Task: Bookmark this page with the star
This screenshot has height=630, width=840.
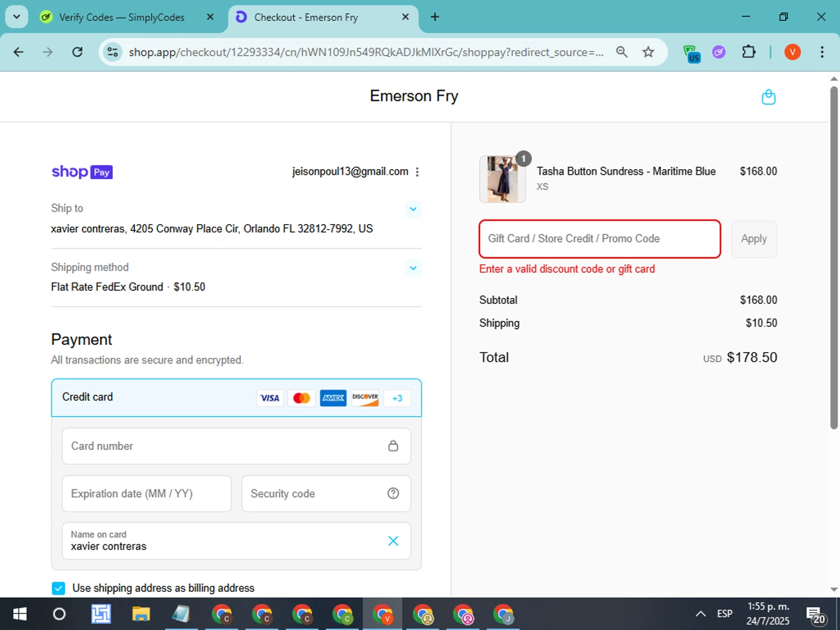Action: pos(648,52)
